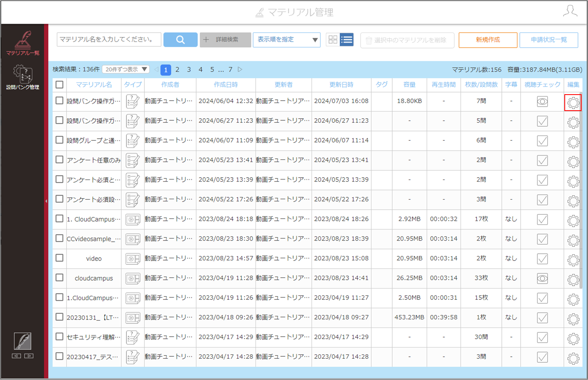Click 30問 question count cell
The width and height of the screenshot is (588, 380).
pos(481,337)
